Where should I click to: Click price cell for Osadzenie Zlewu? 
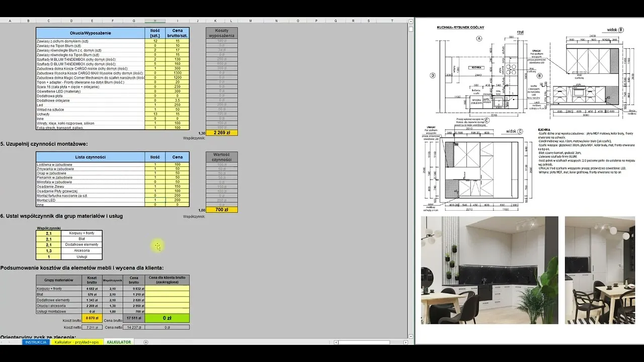click(x=178, y=187)
